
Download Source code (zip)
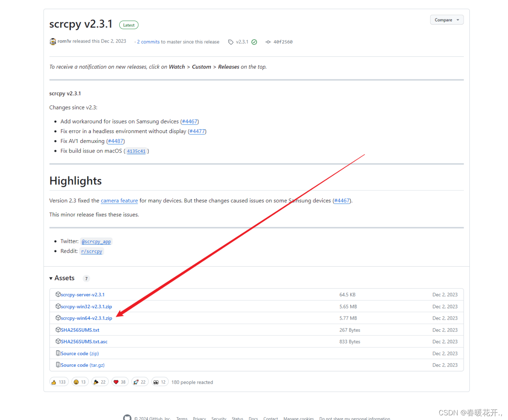click(80, 353)
